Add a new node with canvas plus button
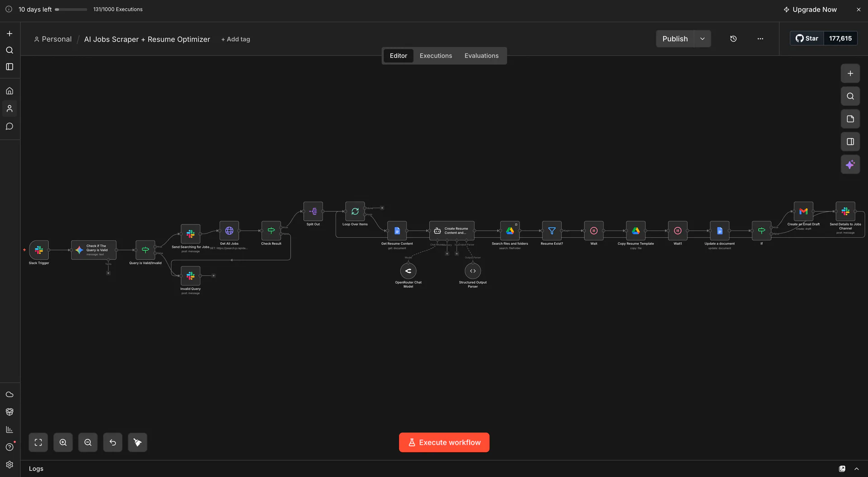 850,73
